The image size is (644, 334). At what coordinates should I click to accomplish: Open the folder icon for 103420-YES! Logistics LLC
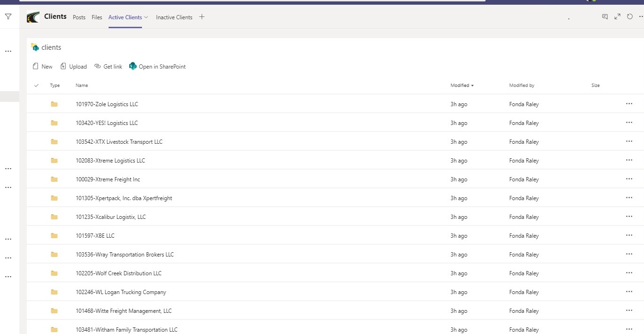(x=54, y=123)
